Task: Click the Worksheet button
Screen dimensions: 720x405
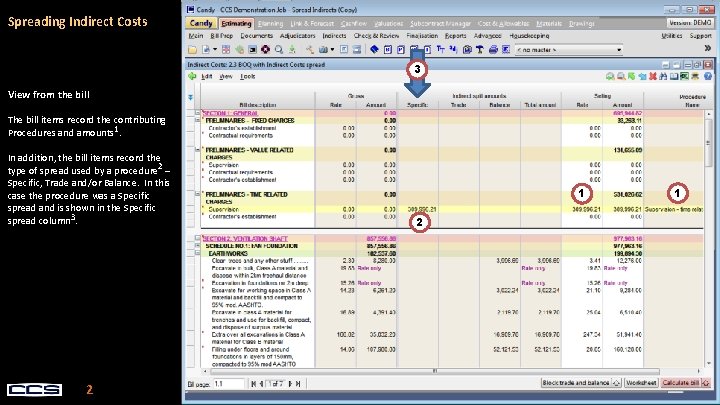Action: coord(641,382)
